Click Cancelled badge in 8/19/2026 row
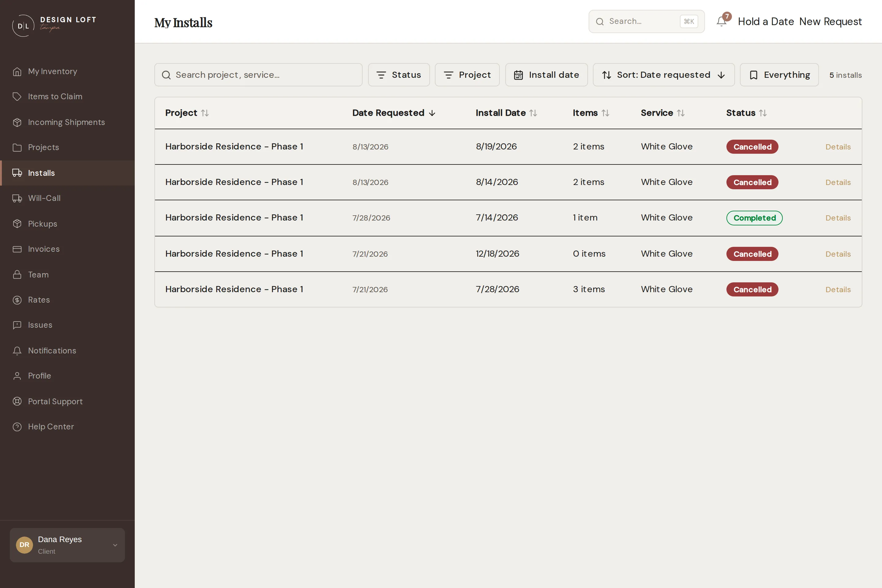 click(752, 147)
